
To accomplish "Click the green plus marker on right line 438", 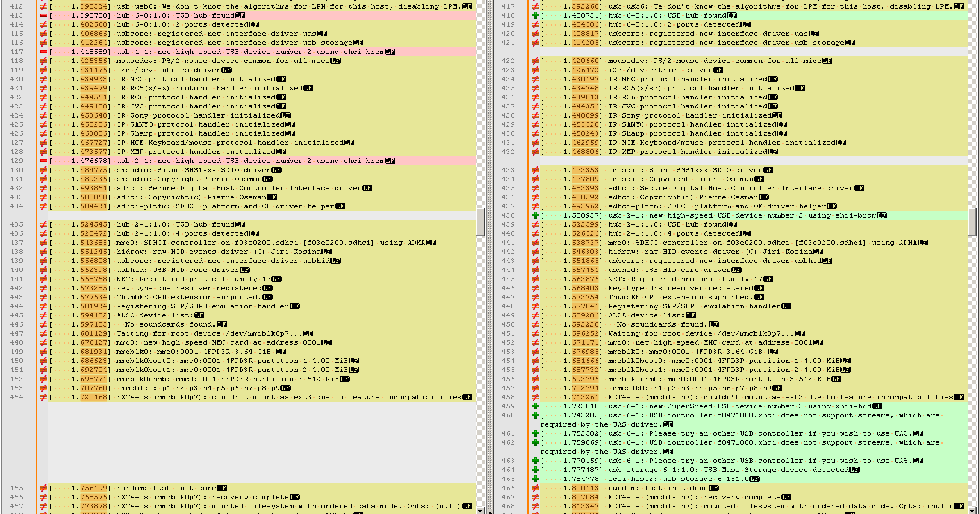I will coord(535,215).
